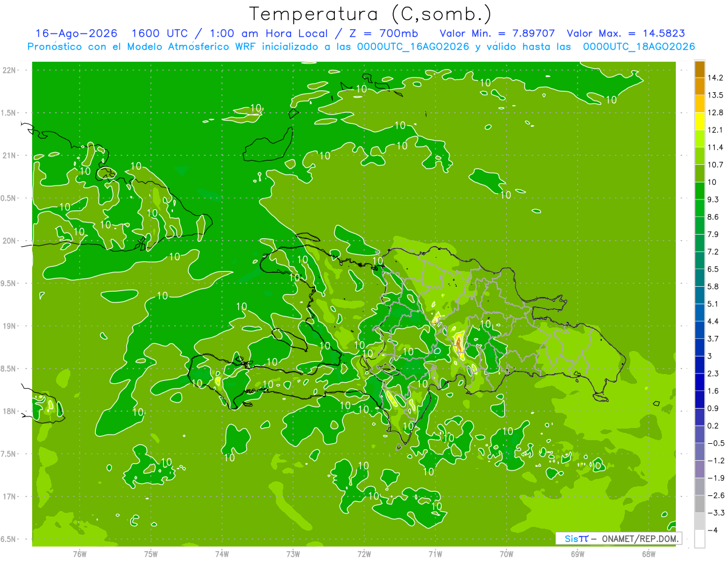728x562 pixels.
Task: Pick the amber swatch between 12.8 and 13.5
Action: point(699,104)
